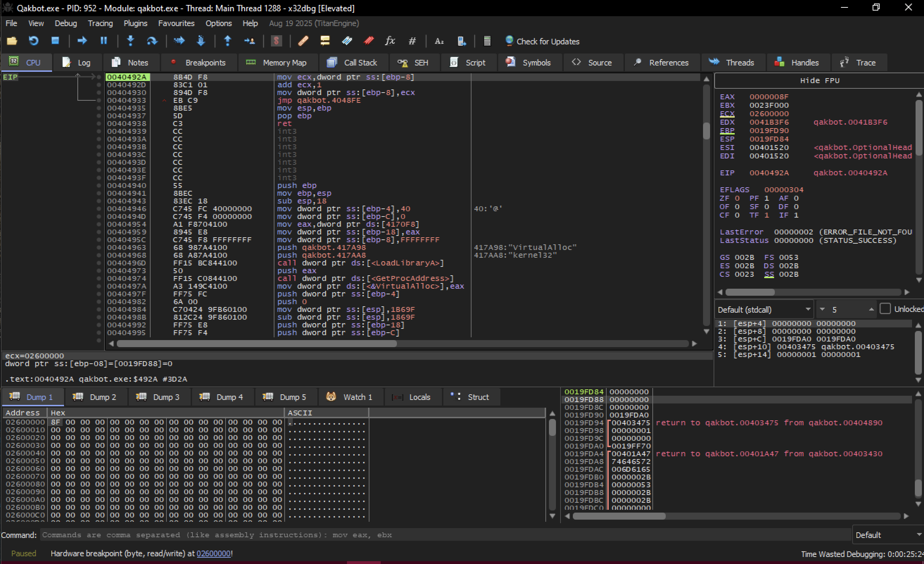
Task: Toggle the Unlocked checkbox
Action: click(x=885, y=309)
